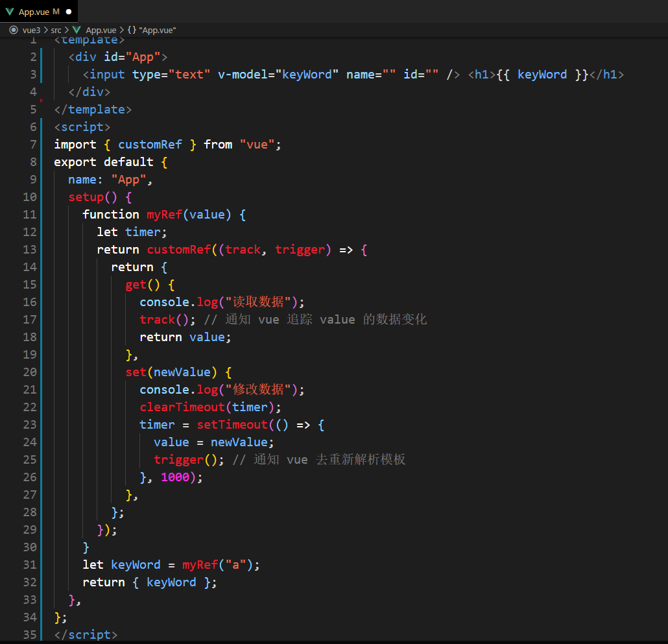The width and height of the screenshot is (668, 644).
Task: Click the circle icon before vue3 breadcrumb
Action: pyautogui.click(x=14, y=30)
